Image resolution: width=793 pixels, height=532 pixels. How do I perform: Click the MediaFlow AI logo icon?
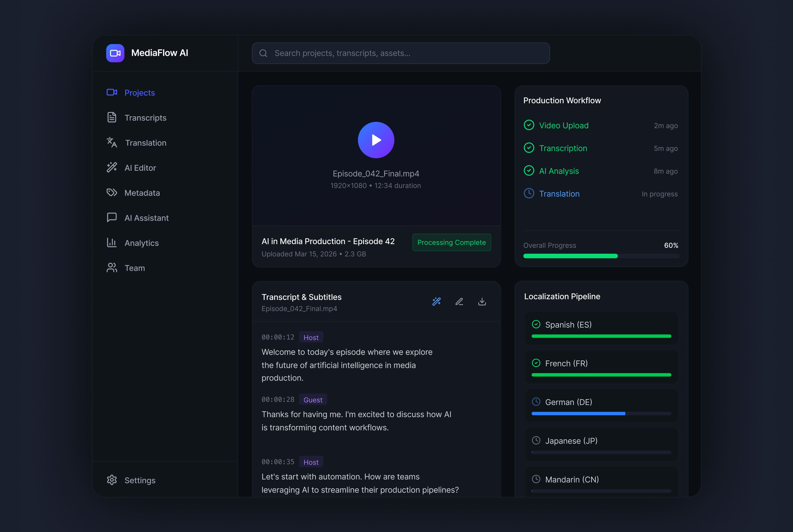click(x=115, y=53)
